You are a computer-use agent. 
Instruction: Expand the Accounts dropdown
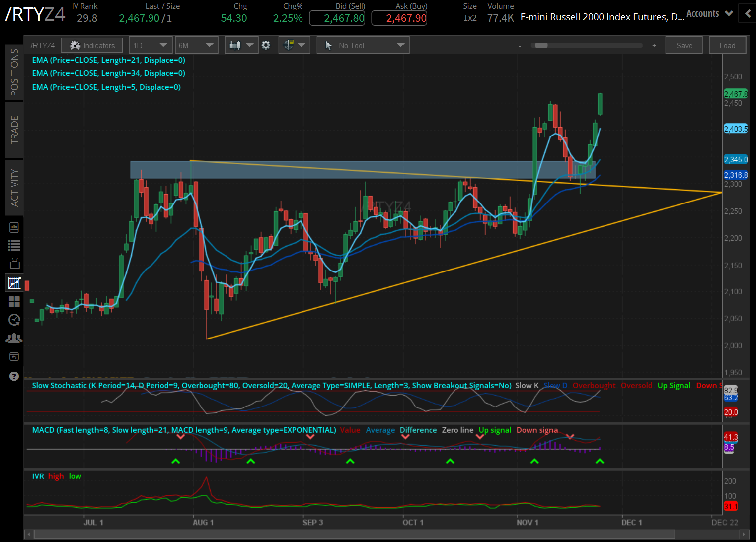(x=710, y=14)
